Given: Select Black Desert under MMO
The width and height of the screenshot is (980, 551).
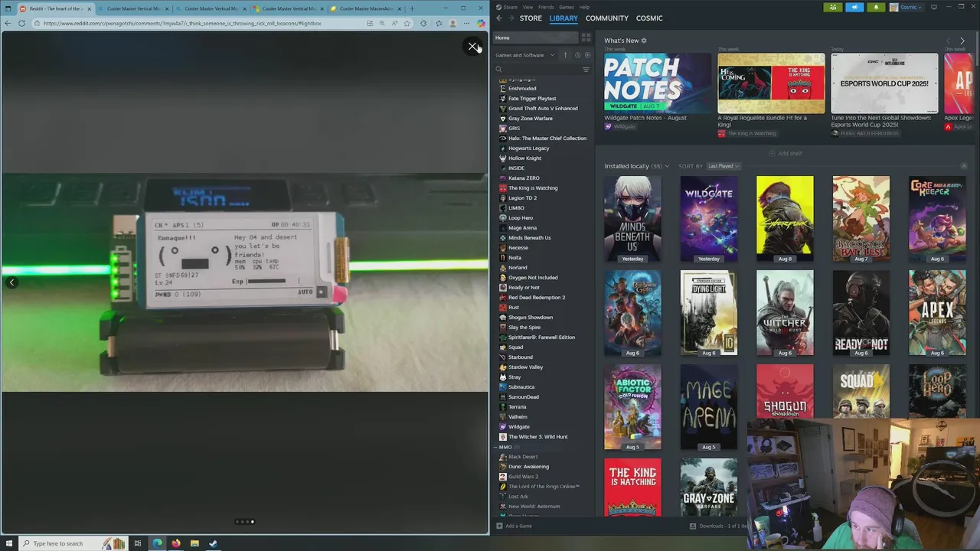Looking at the screenshot, I should 523,457.
